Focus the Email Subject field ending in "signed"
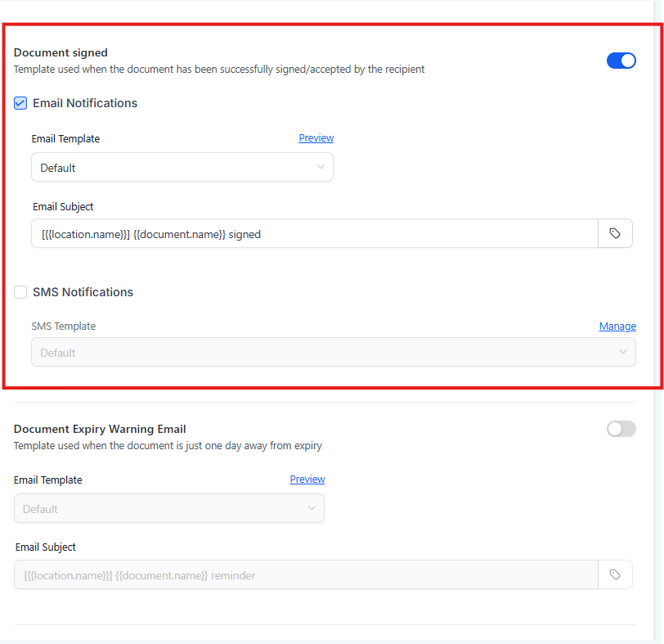This screenshot has width=664, height=644. coord(315,233)
